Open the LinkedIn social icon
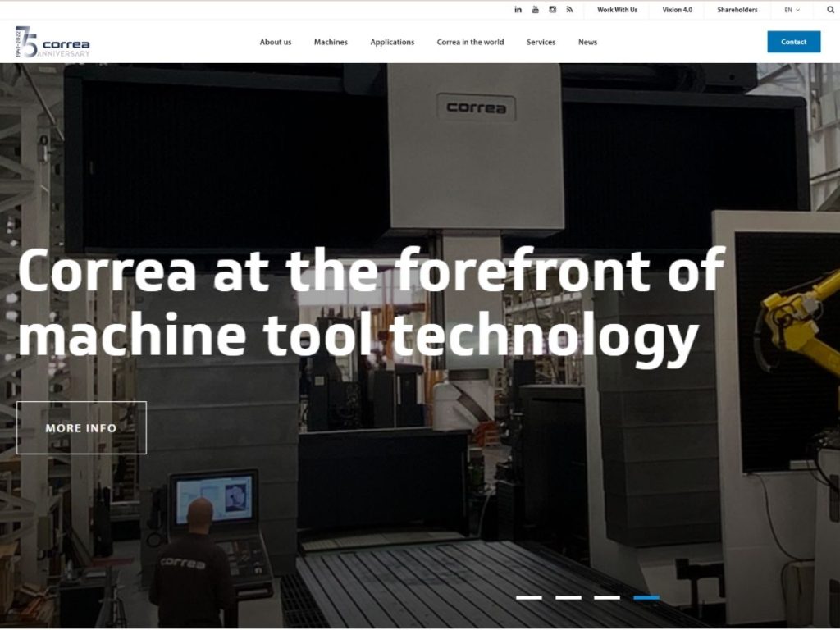Viewport: 840px width, 630px height. (518, 10)
